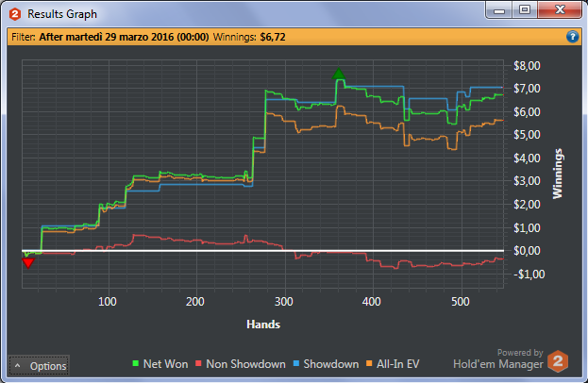Click the $5,00 axis label
The image size is (588, 383).
tap(527, 135)
